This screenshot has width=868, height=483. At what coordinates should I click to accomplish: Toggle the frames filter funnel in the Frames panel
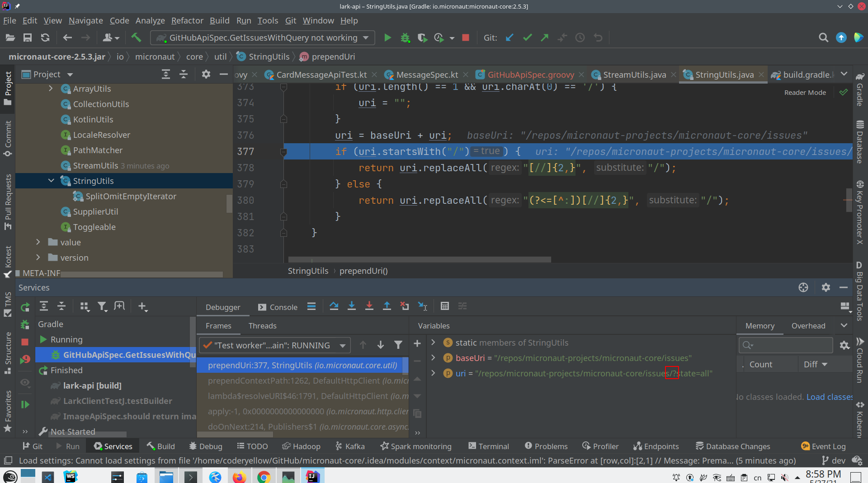click(x=398, y=345)
